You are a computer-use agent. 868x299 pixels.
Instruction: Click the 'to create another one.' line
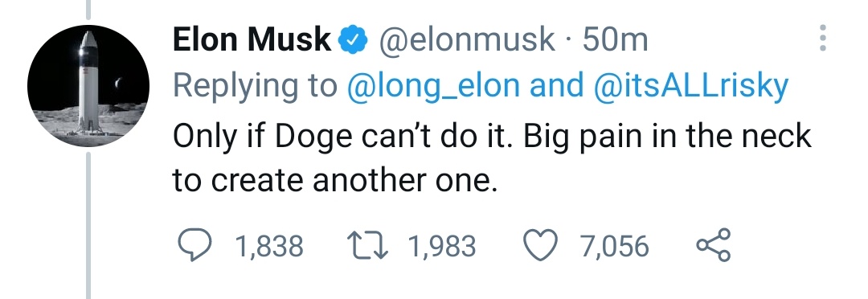tap(332, 180)
